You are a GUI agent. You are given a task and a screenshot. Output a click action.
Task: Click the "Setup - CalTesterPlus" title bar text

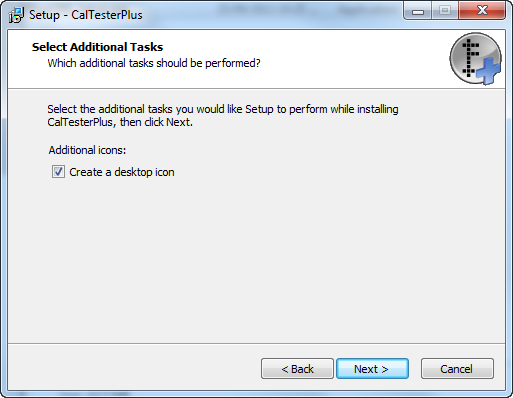point(86,15)
